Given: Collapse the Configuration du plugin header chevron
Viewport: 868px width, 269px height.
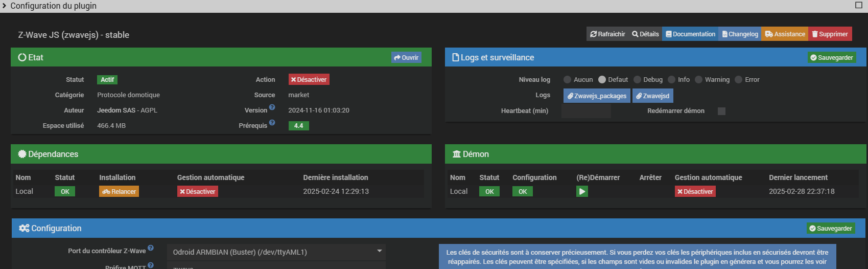Looking at the screenshot, I should click(4, 6).
